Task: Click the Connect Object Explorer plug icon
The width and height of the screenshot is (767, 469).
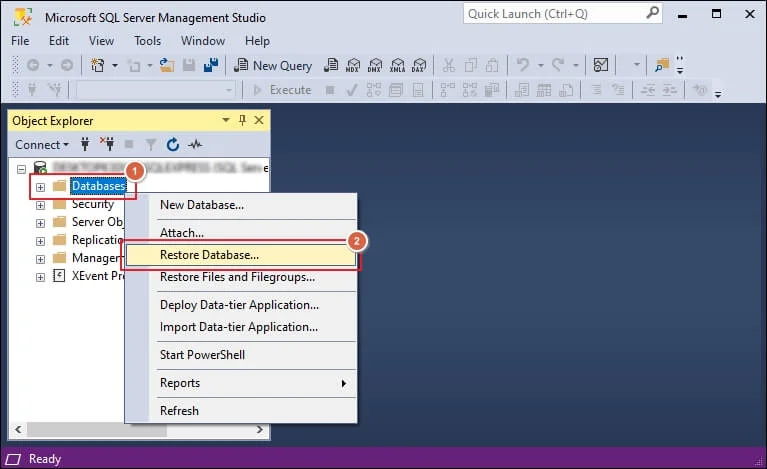Action: pos(85,144)
